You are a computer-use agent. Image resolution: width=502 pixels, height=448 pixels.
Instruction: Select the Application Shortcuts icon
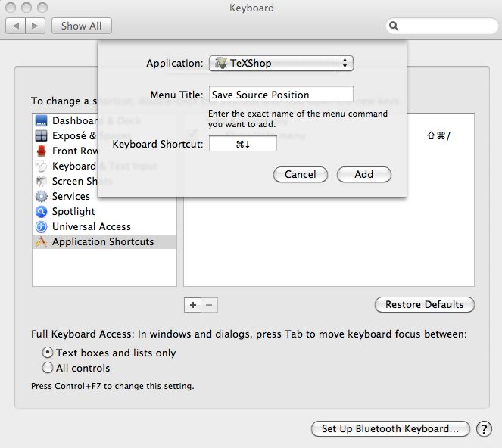(41, 241)
